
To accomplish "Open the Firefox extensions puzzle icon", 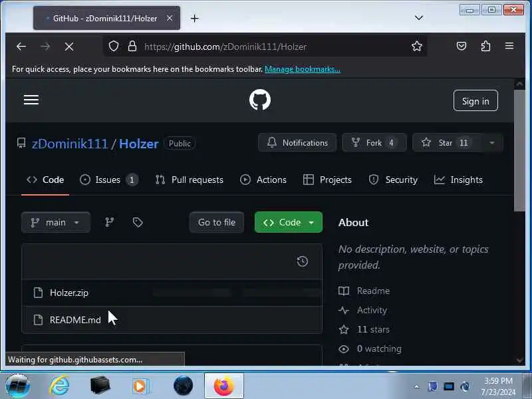I will pos(485,46).
